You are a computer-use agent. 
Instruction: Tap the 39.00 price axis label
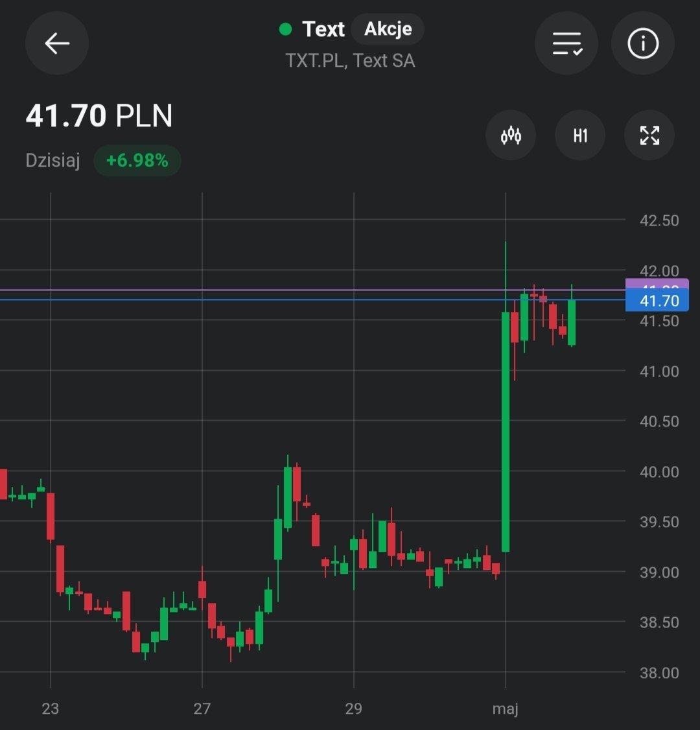659,572
